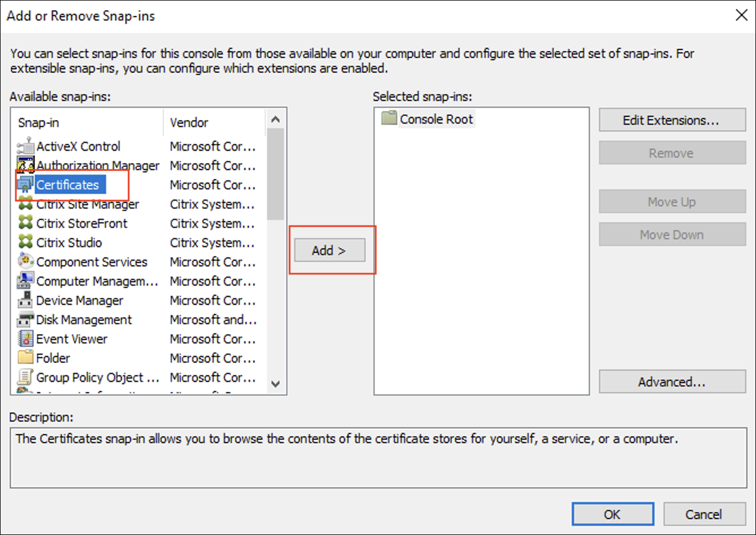Click the Citrix StoreFront icon
The height and width of the screenshot is (535, 756).
pos(26,223)
